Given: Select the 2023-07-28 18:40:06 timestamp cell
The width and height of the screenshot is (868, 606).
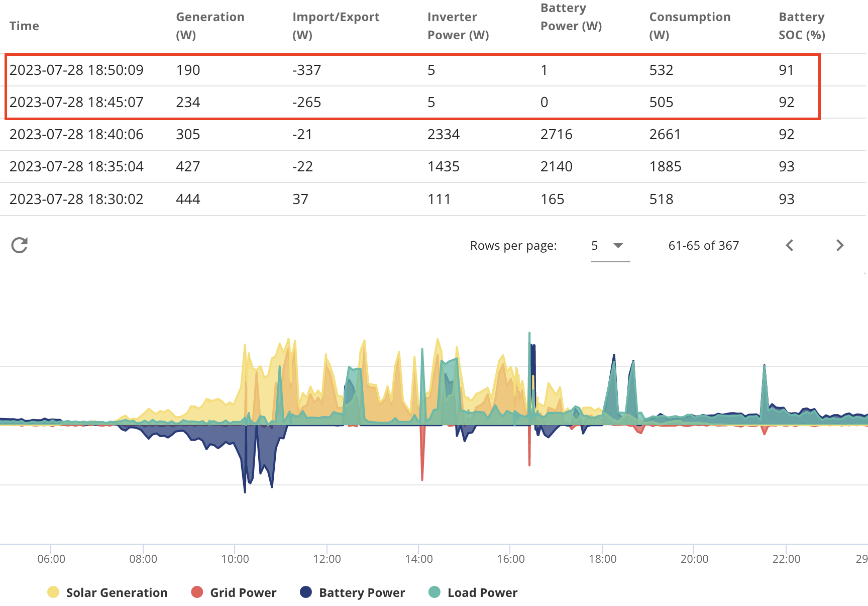Looking at the screenshot, I should (x=76, y=134).
